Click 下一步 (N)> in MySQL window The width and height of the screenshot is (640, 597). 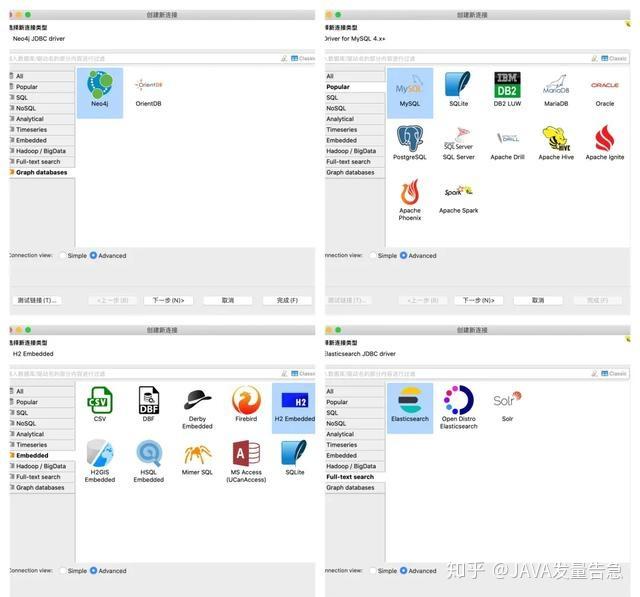[x=478, y=300]
